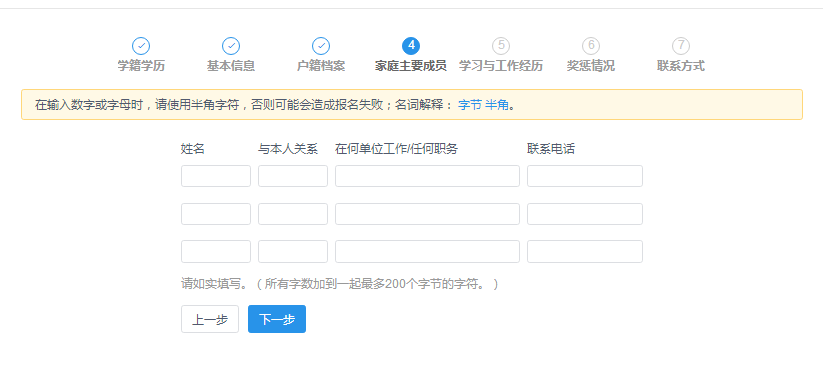Focus the first row 姓名 field
The width and height of the screenshot is (823, 372).
tap(216, 176)
